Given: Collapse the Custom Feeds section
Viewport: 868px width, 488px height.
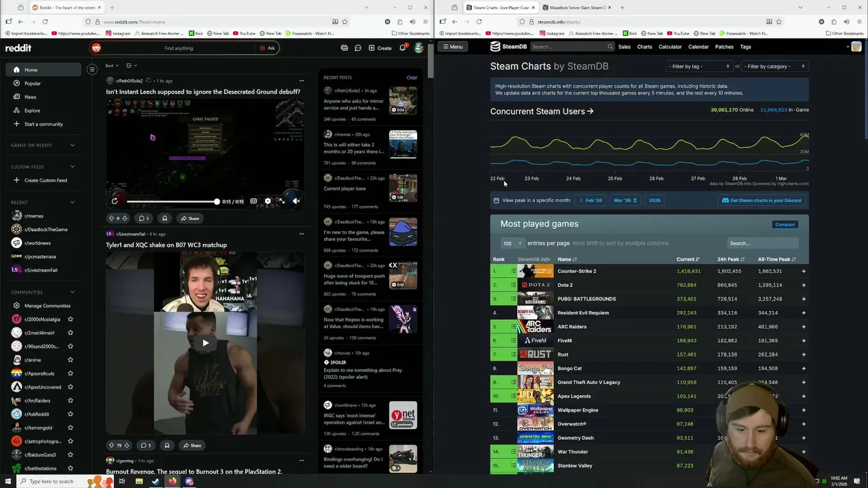Looking at the screenshot, I should point(73,167).
